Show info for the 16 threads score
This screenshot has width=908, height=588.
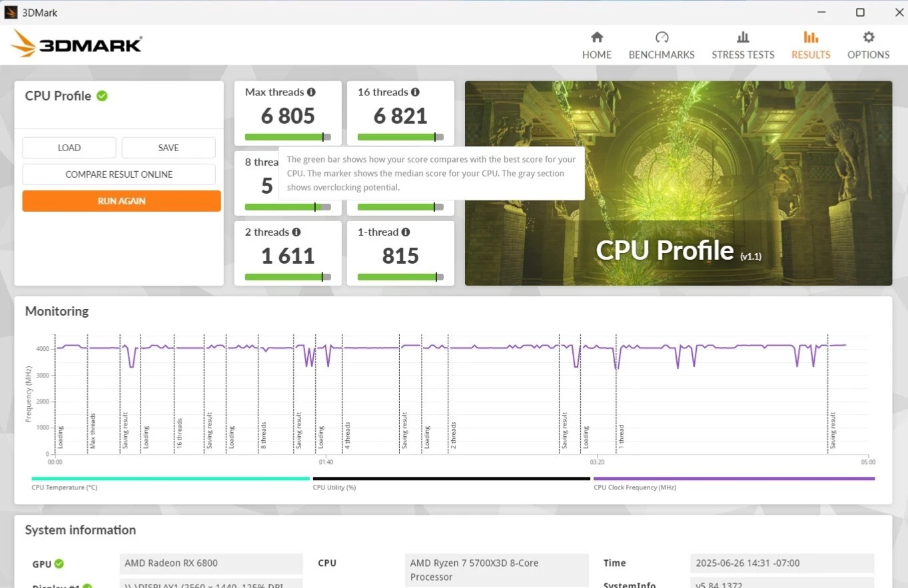(415, 93)
